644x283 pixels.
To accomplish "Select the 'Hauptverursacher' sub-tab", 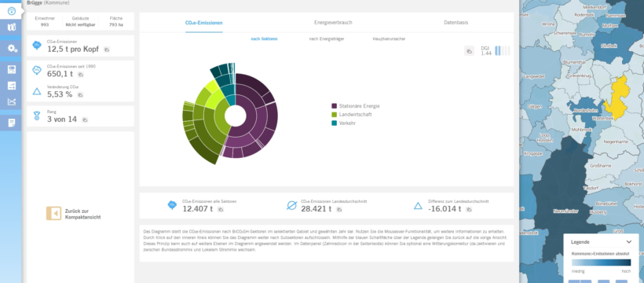I will pyautogui.click(x=390, y=39).
